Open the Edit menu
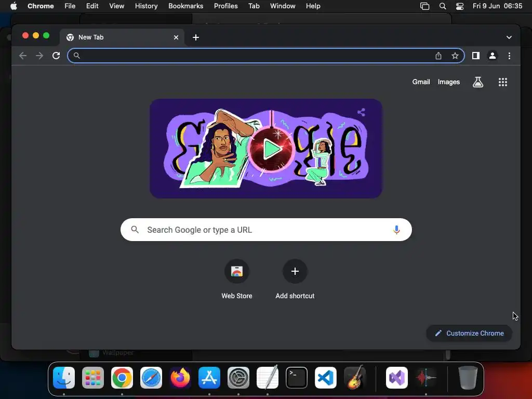The image size is (532, 399). click(x=92, y=6)
